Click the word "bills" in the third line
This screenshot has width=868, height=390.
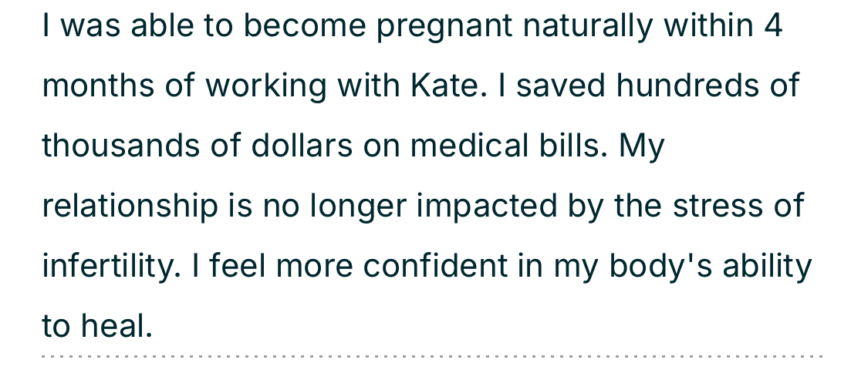(x=572, y=146)
